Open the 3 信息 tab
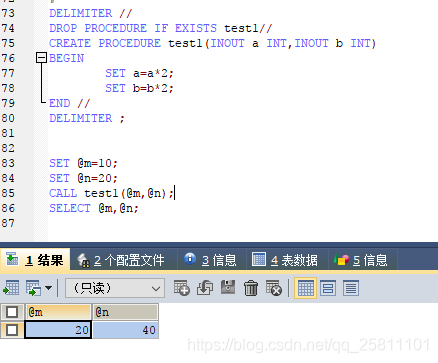This screenshot has height=363, width=438. pyautogui.click(x=210, y=260)
